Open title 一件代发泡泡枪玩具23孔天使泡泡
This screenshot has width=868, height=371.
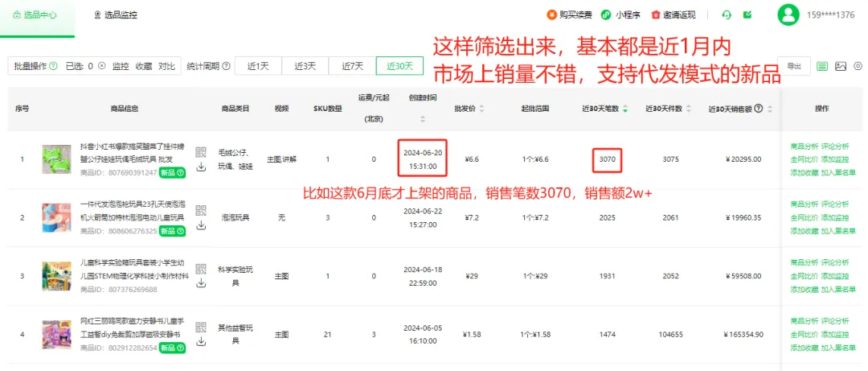coord(133,211)
